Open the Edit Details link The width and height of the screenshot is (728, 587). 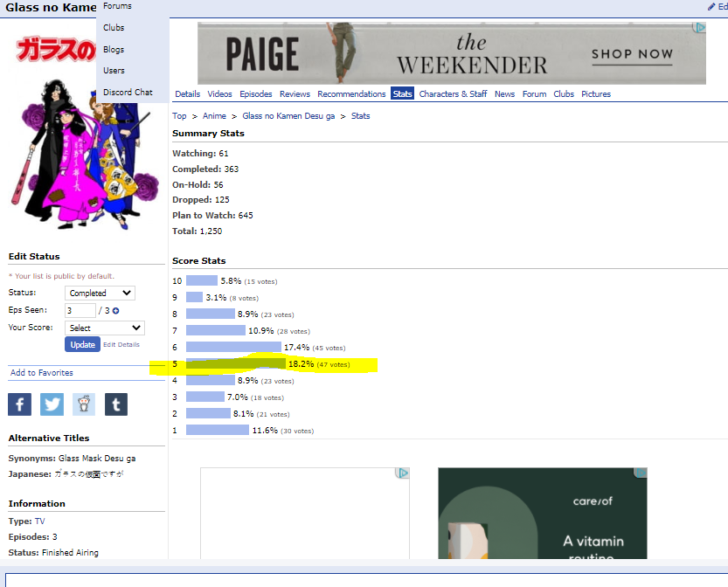click(x=121, y=344)
